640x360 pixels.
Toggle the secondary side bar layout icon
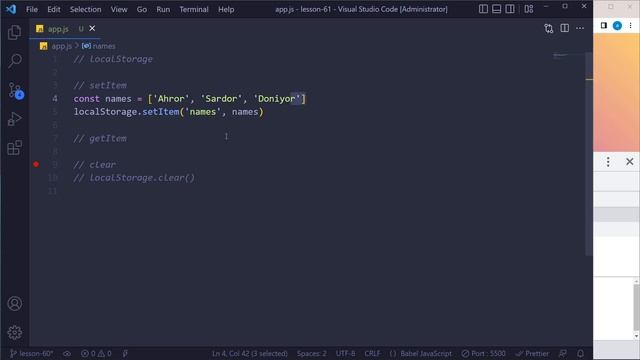tap(510, 9)
